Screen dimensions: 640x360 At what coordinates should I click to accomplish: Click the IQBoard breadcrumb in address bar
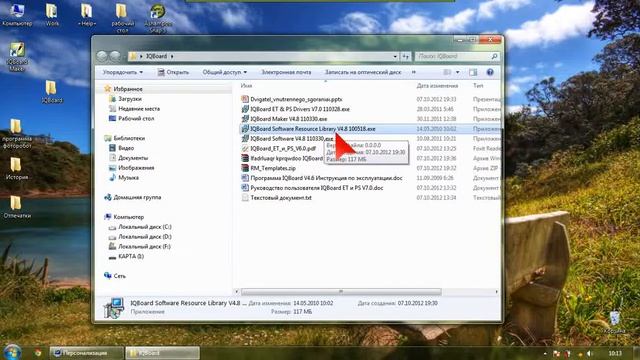click(157, 56)
